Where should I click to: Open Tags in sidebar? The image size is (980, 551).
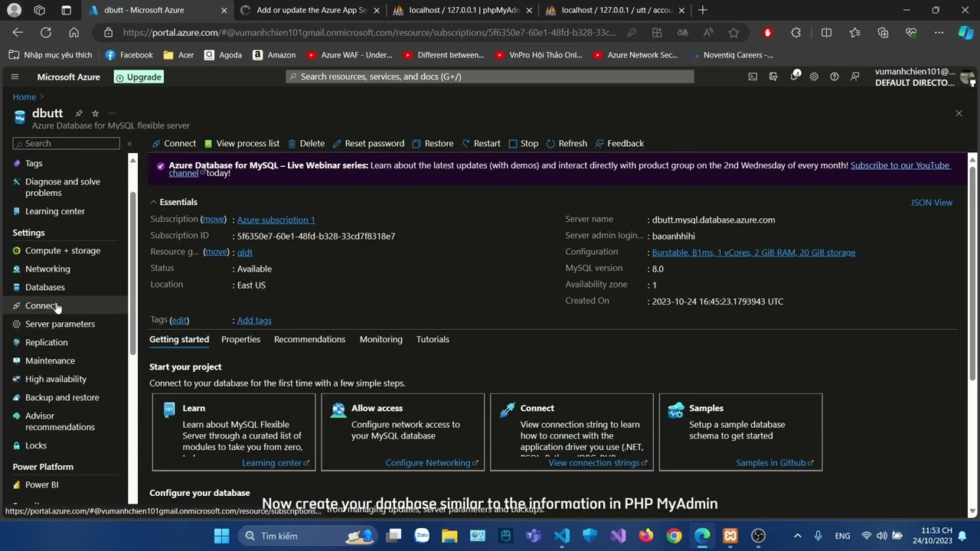click(x=34, y=163)
